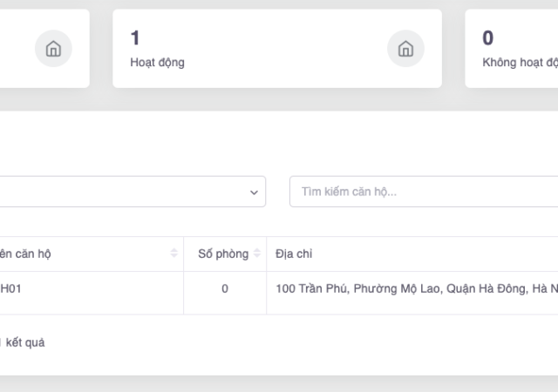Focus the Tìm kiếm căn hộ search field

(418, 192)
